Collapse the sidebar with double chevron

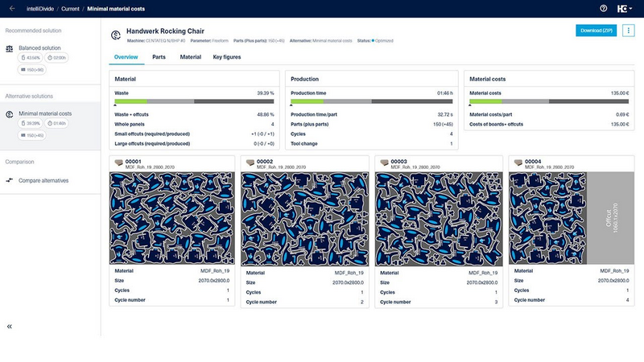click(x=10, y=327)
